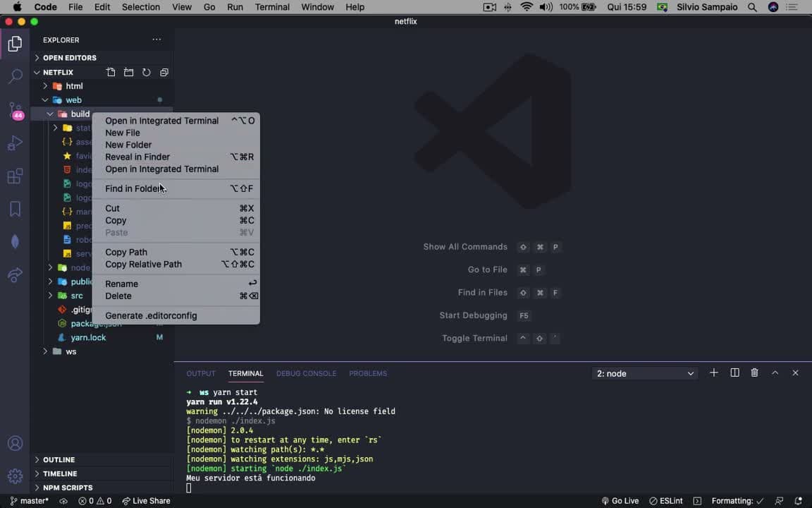
Task: Open the Manage gear settings icon
Action: point(15,476)
